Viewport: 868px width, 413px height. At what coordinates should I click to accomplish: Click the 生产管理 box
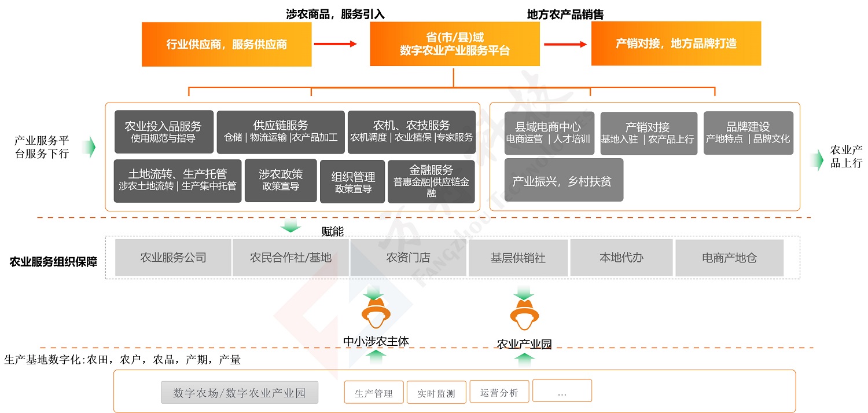coord(374,392)
